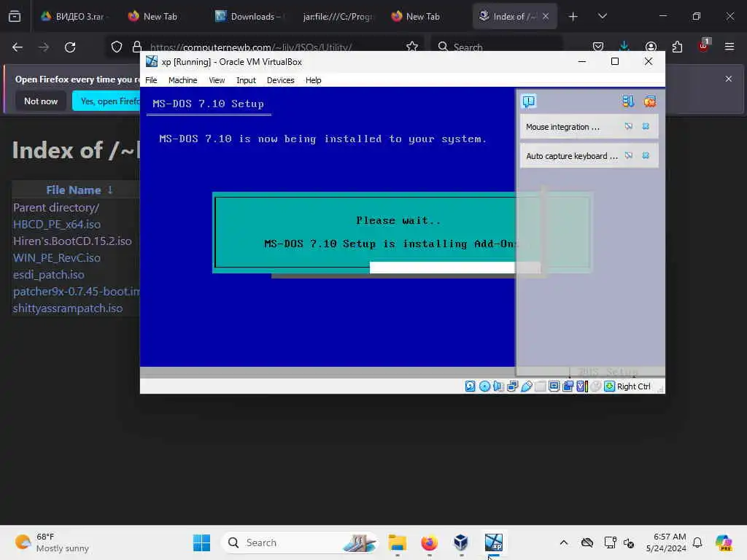The image size is (747, 560).
Task: Reload the page in Firefox
Action: click(x=70, y=47)
